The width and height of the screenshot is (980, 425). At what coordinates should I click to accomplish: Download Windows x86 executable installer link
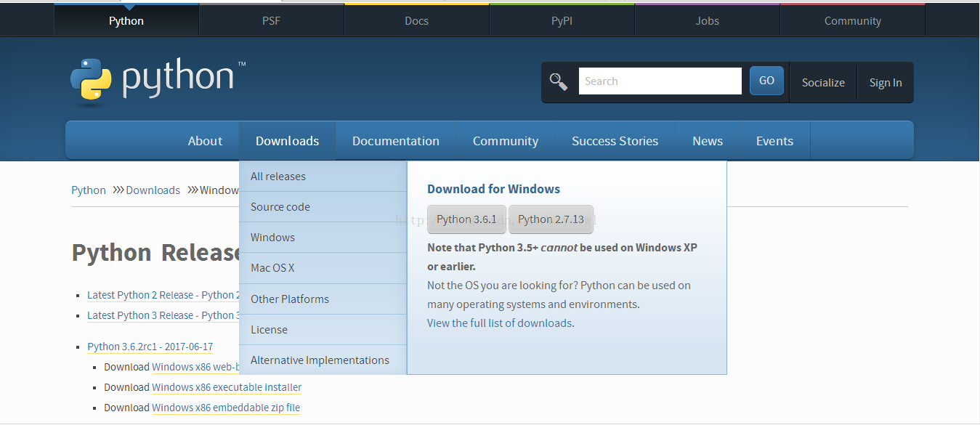point(227,387)
